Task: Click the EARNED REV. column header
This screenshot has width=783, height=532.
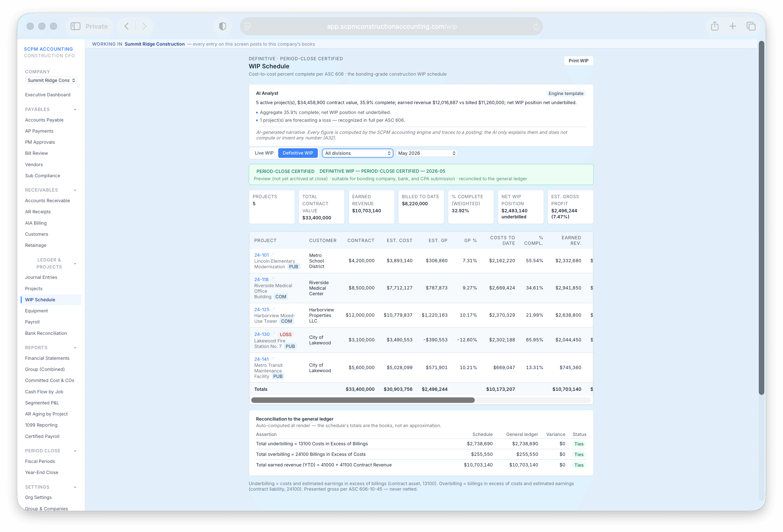Action: (571, 240)
